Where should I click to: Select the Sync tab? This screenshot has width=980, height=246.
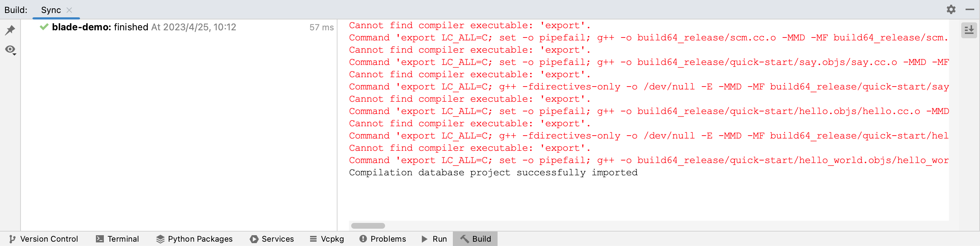click(x=51, y=10)
